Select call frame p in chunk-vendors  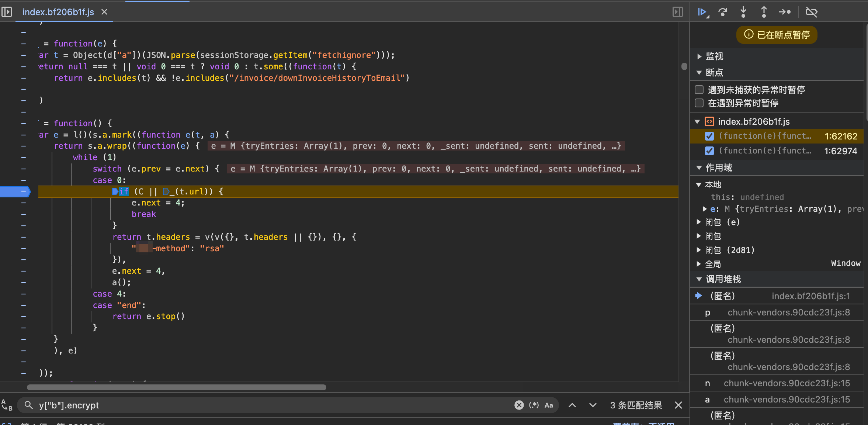click(777, 312)
